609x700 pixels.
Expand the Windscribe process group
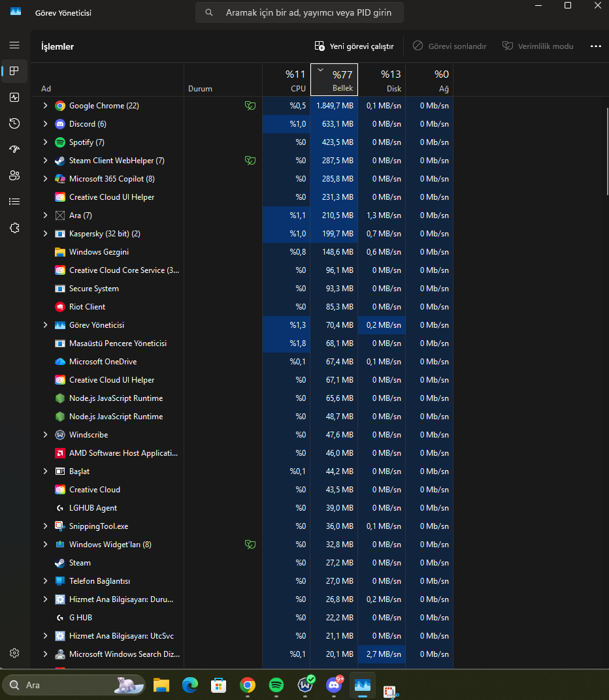click(45, 435)
